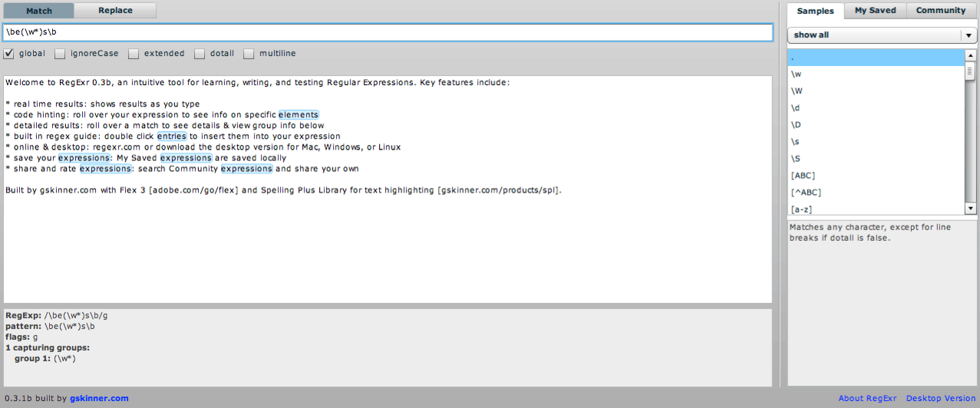Toggle the global flag checkbox

(x=9, y=54)
